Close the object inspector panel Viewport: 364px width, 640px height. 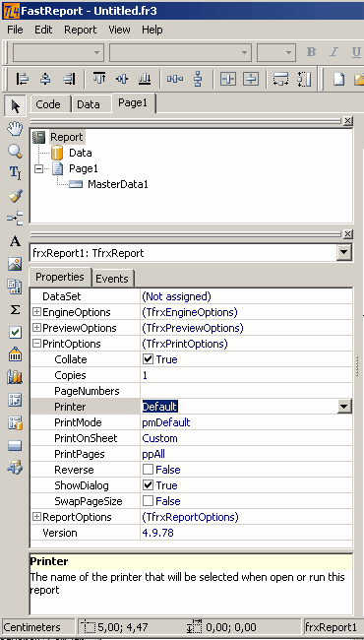tap(347, 234)
